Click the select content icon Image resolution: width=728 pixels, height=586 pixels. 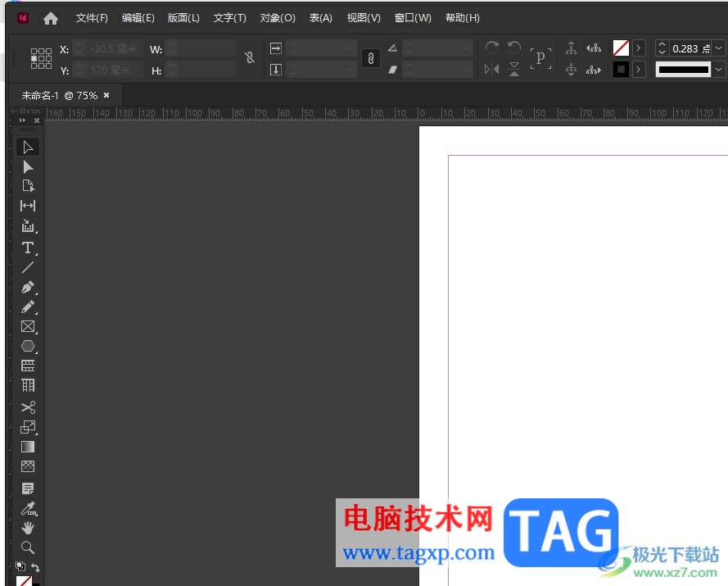tap(571, 70)
